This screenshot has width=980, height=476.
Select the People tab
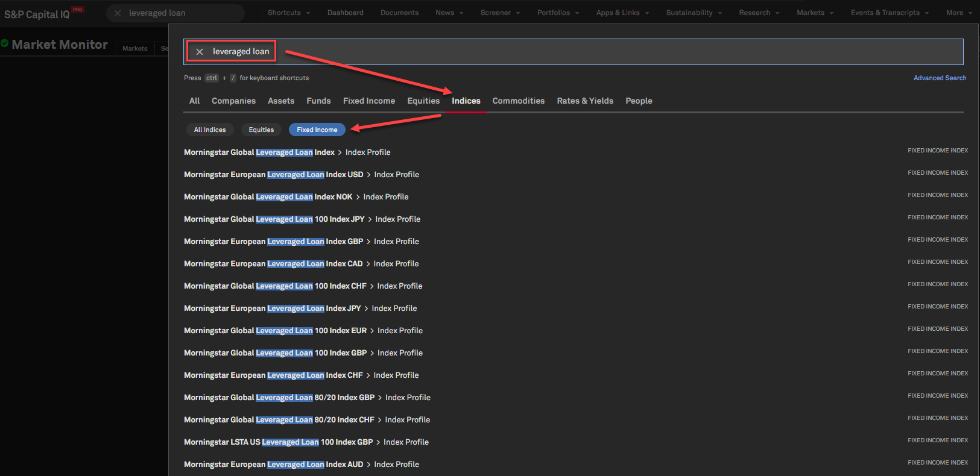(639, 101)
